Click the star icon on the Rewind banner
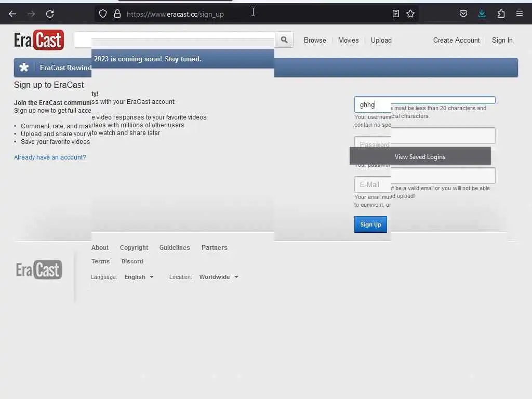The width and height of the screenshot is (532, 399). click(24, 68)
